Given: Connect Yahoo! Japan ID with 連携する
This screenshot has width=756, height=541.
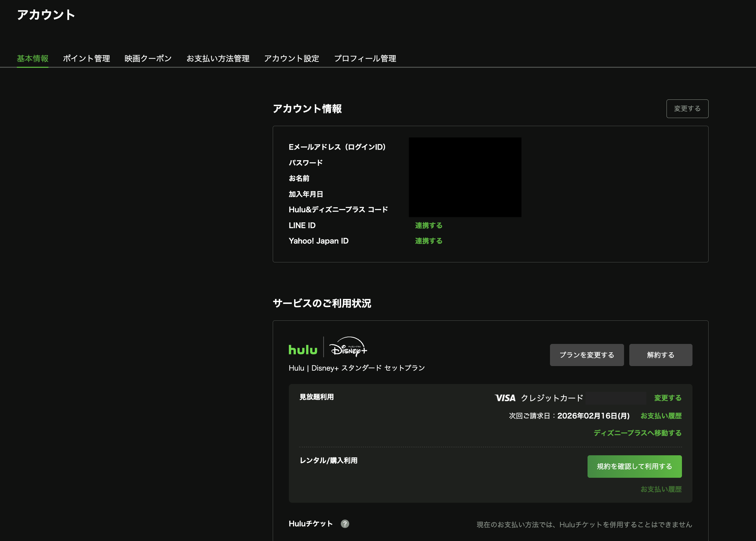Looking at the screenshot, I should 428,241.
